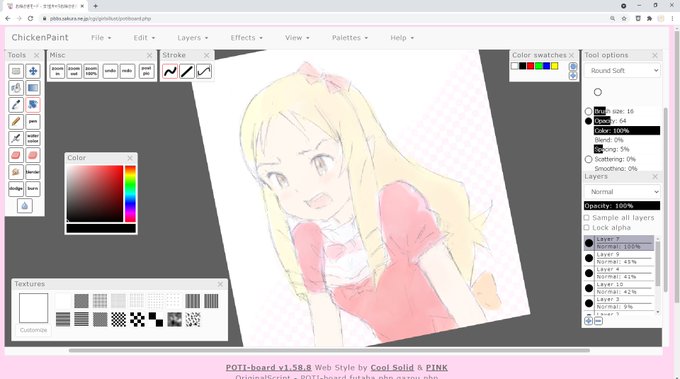Click the Customize texture button
Screen dimensions: 680x379
33,330
